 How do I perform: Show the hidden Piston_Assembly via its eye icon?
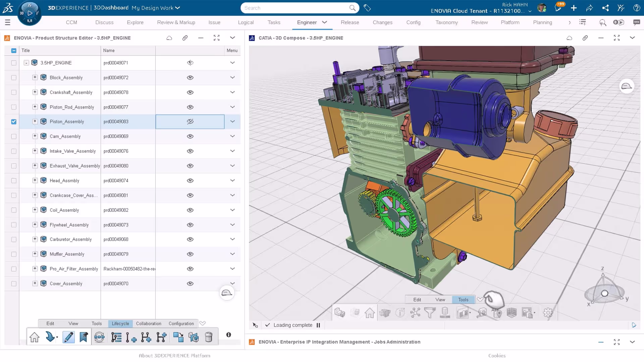pyautogui.click(x=190, y=122)
